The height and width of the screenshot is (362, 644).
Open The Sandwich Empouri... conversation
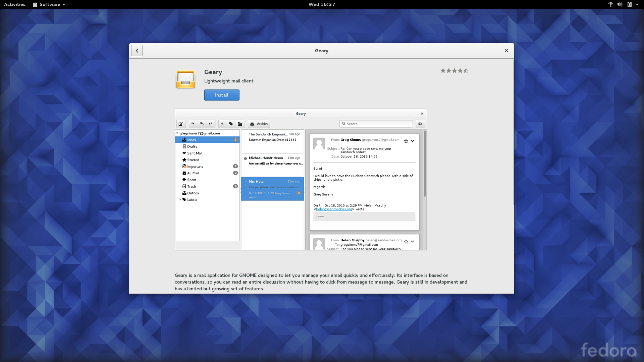pos(272,141)
